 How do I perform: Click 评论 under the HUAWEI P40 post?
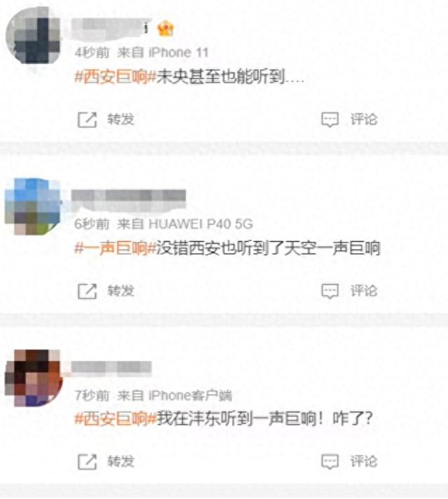pyautogui.click(x=364, y=291)
